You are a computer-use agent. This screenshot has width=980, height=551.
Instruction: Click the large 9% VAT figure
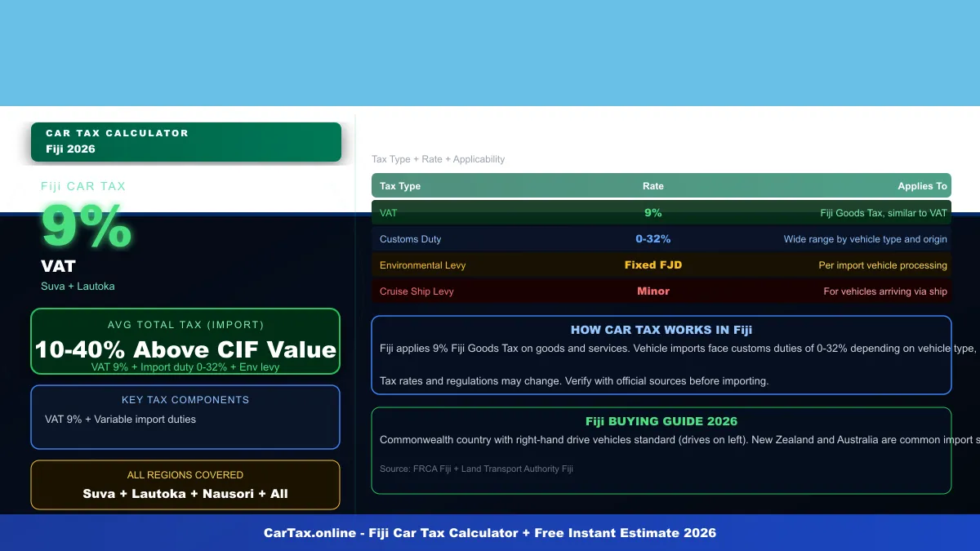pyautogui.click(x=87, y=226)
